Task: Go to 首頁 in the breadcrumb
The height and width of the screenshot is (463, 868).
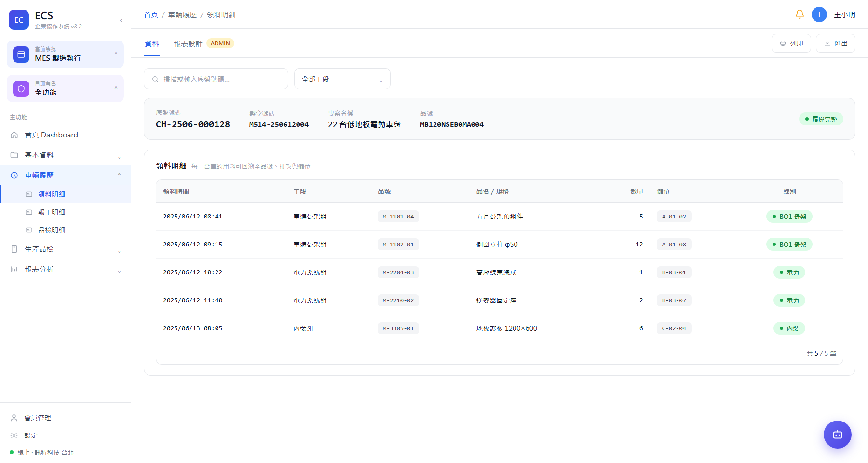Action: (x=151, y=15)
